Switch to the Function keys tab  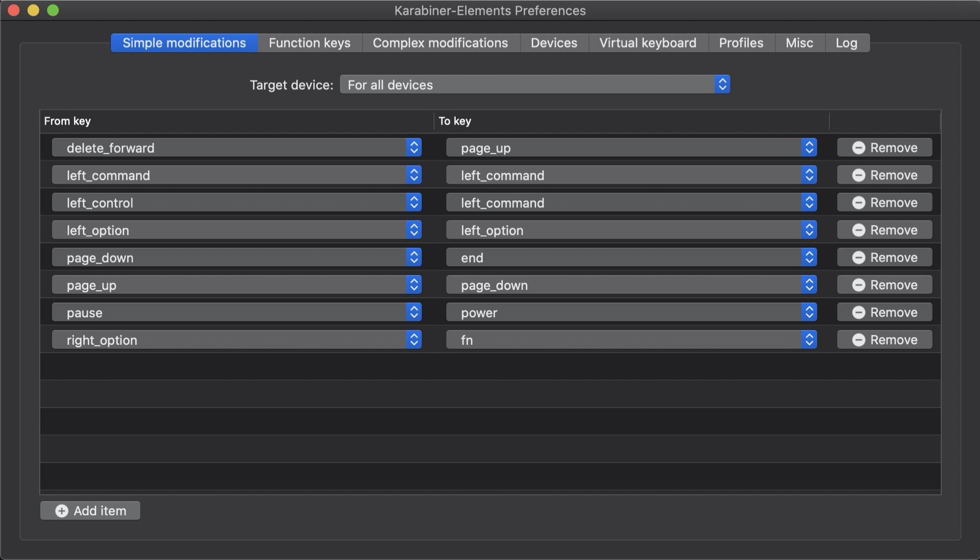pos(309,43)
